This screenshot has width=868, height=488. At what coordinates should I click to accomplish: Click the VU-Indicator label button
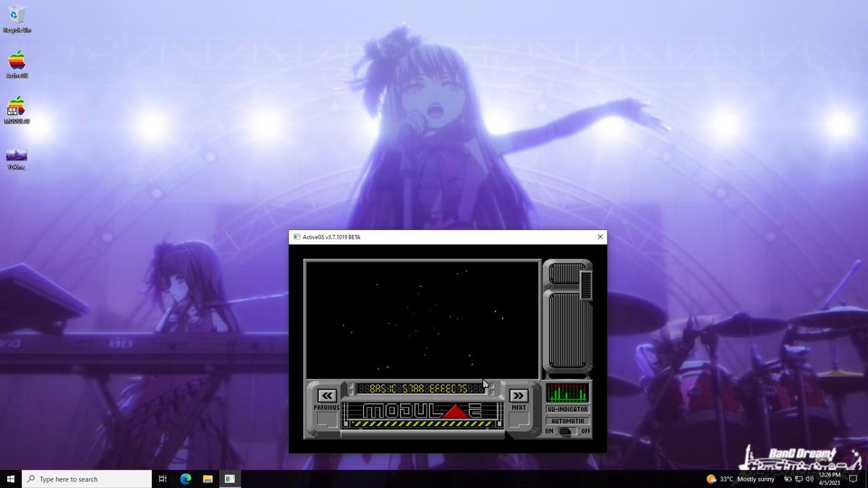click(568, 409)
